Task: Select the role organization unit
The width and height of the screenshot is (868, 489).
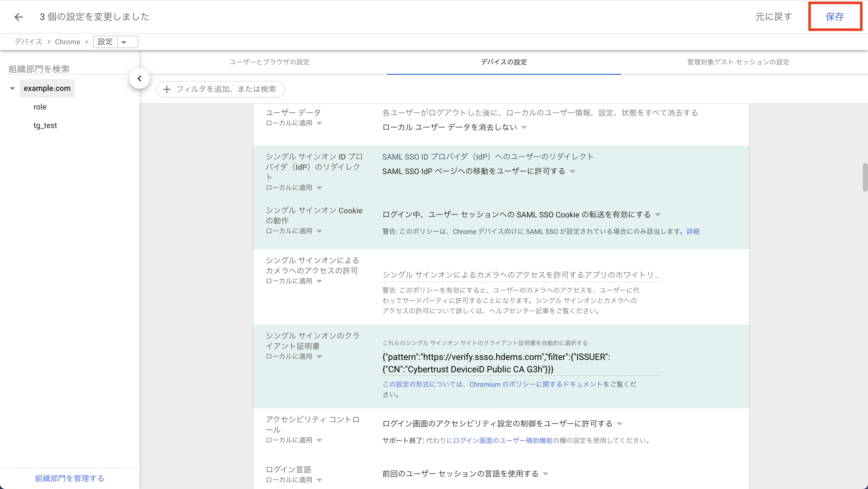Action: tap(40, 107)
